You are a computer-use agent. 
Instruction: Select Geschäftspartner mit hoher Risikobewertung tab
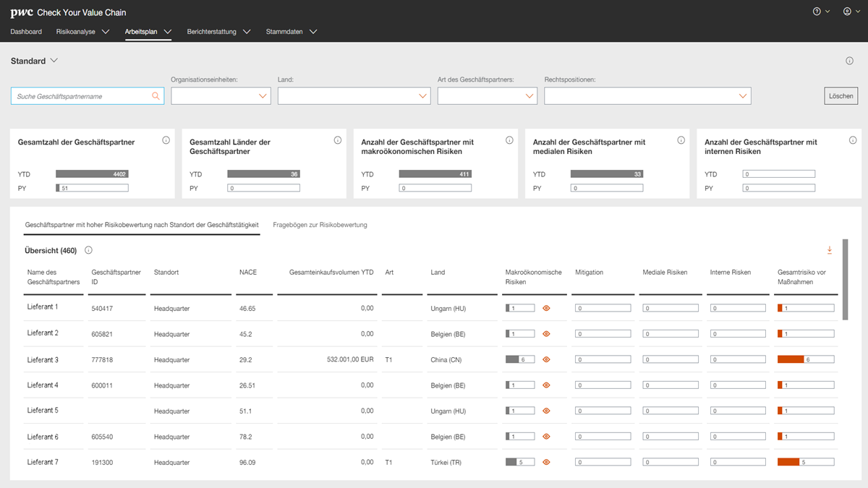point(142,225)
